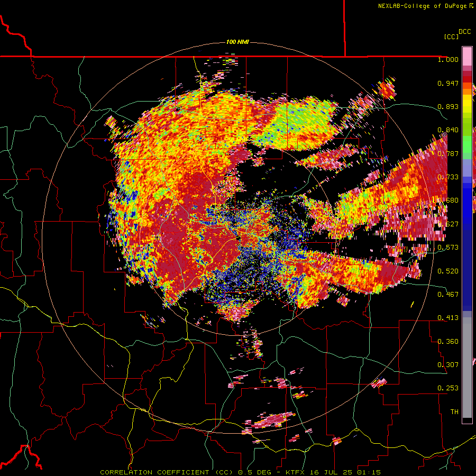Click the 16 JUL 25 date in caption
Screen dimensions: 476x476
[331, 472]
